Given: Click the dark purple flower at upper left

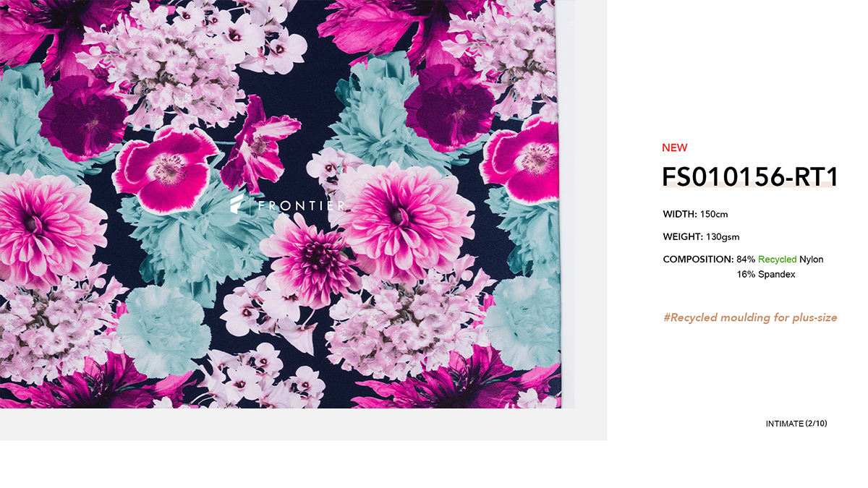Looking at the screenshot, I should (x=82, y=116).
